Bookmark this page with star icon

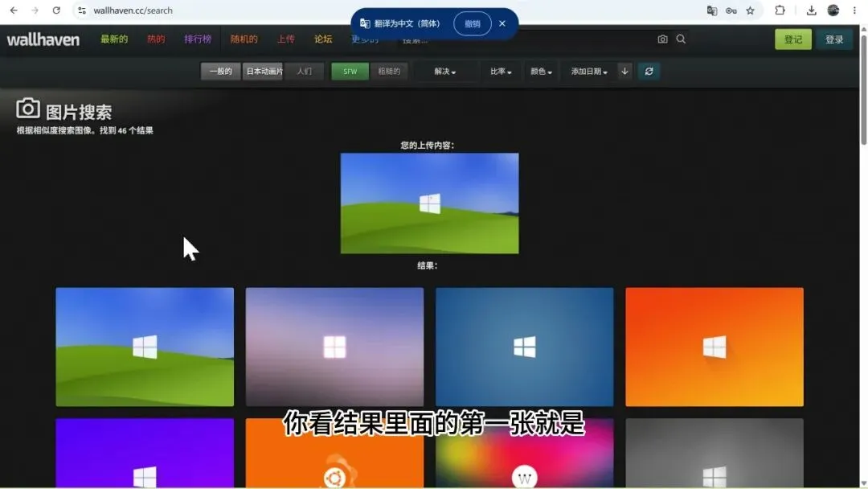point(750,10)
